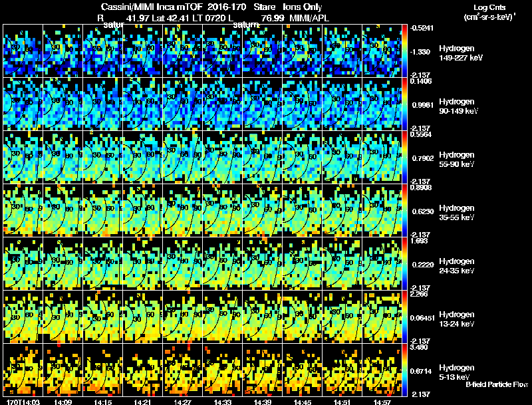
Task: Click the '0.8908' colorbar value
Action: click(421, 188)
